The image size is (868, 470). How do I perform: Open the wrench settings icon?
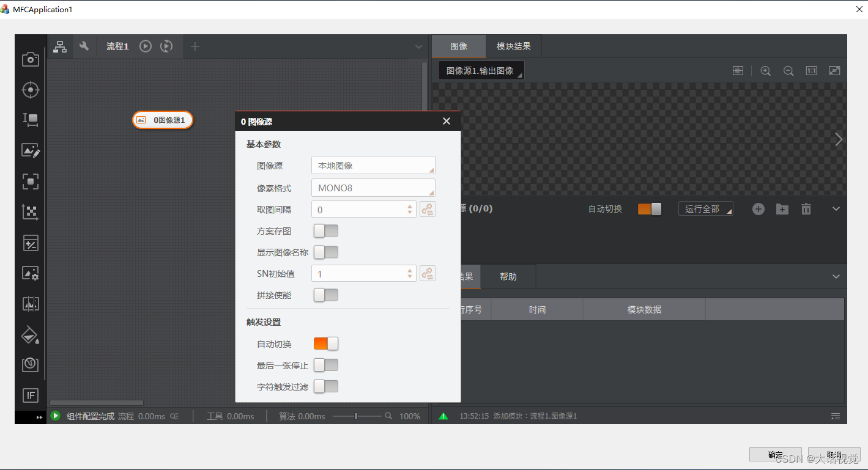pyautogui.click(x=84, y=46)
